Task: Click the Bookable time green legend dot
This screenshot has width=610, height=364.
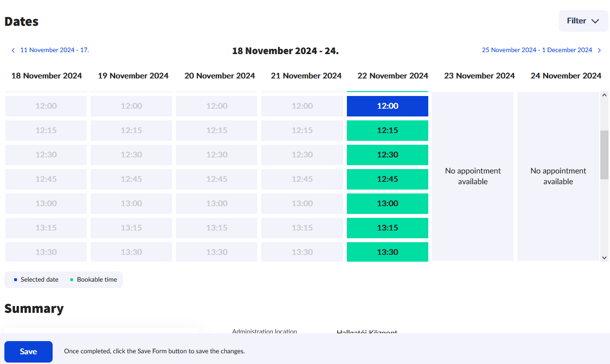Action: click(x=72, y=280)
